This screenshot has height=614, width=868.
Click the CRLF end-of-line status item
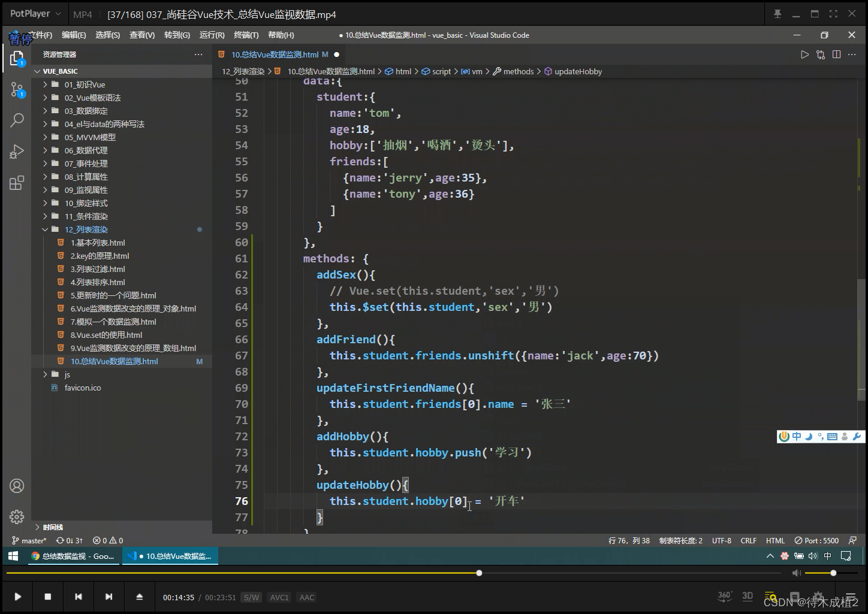pyautogui.click(x=748, y=541)
